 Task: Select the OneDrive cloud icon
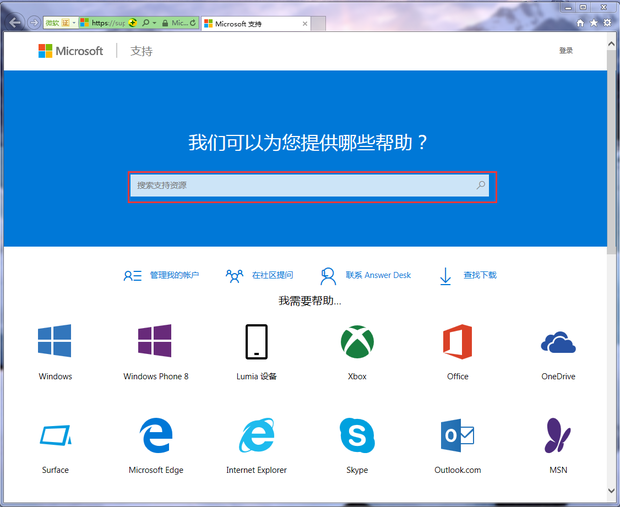coord(558,343)
